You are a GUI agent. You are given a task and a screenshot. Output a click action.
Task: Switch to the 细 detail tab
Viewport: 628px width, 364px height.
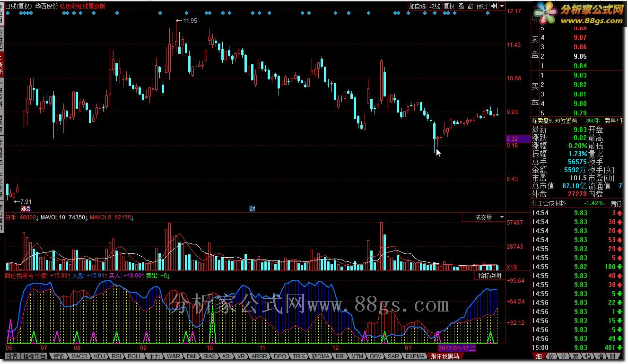[x=539, y=356]
